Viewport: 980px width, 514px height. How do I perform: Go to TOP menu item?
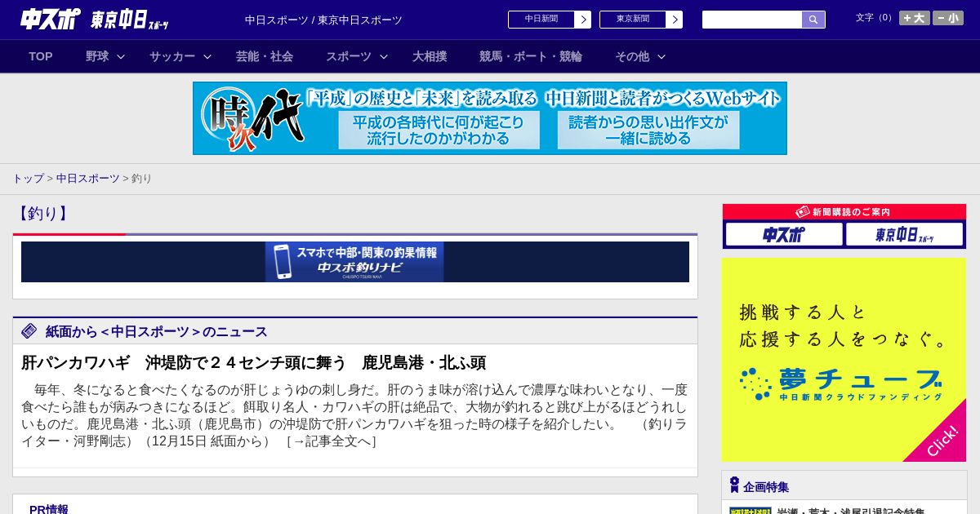(41, 56)
